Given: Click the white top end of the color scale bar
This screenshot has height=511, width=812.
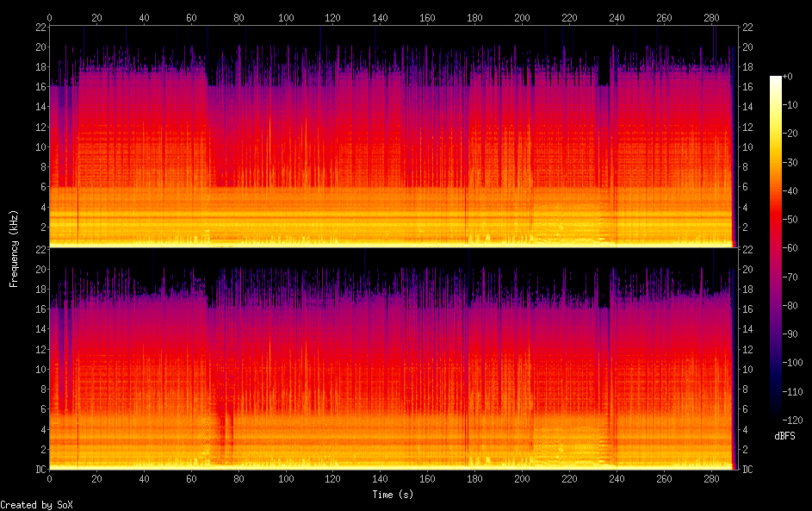Looking at the screenshot, I should pyautogui.click(x=776, y=79).
